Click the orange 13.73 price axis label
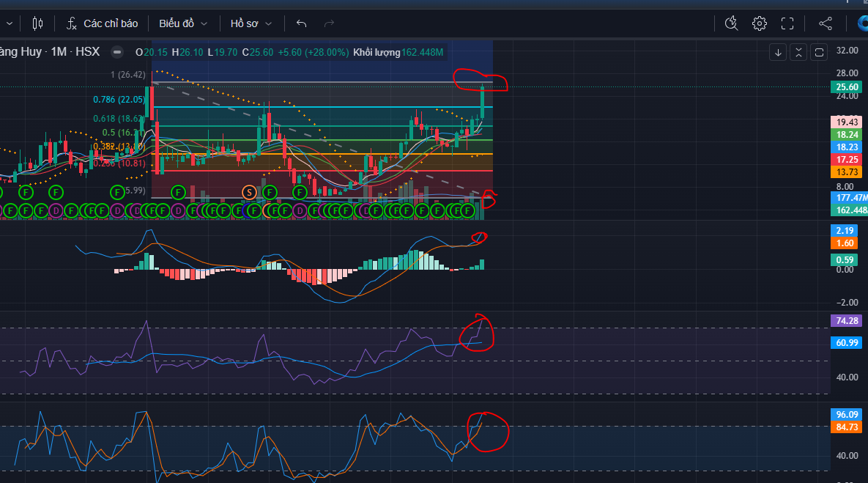 (847, 172)
